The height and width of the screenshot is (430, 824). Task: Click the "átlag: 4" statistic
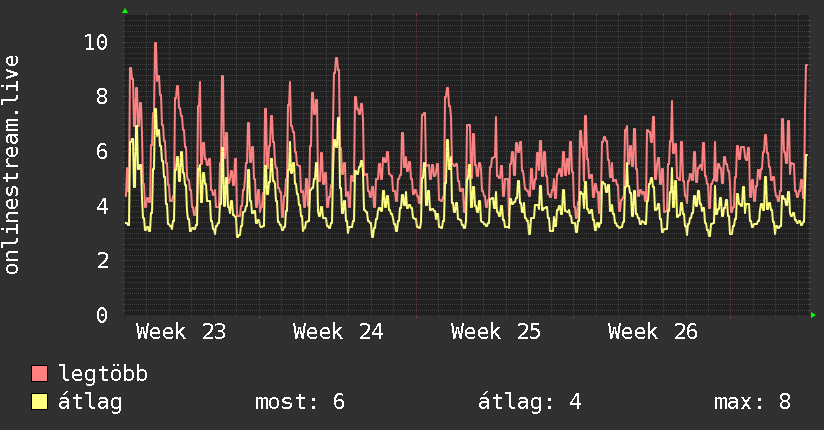tap(530, 402)
